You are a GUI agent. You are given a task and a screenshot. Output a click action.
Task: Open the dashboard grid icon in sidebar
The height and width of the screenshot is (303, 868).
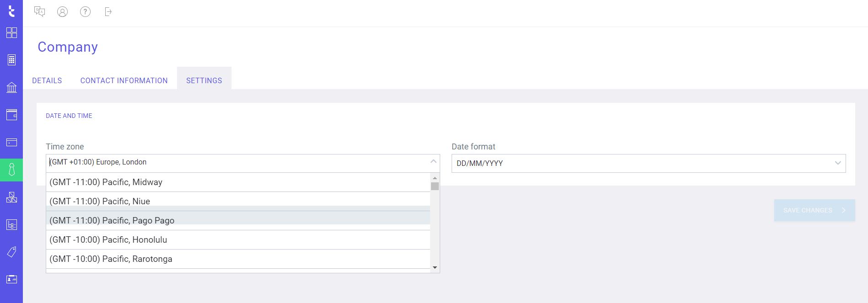[x=11, y=33]
